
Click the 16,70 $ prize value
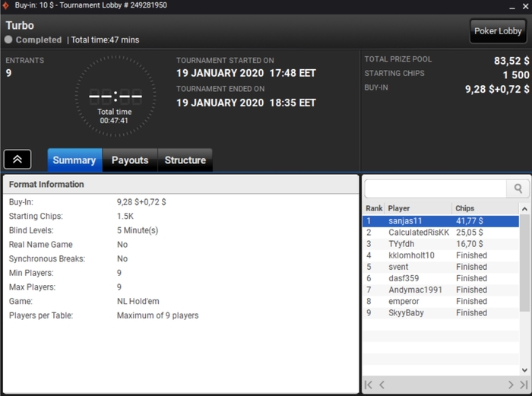[469, 244]
